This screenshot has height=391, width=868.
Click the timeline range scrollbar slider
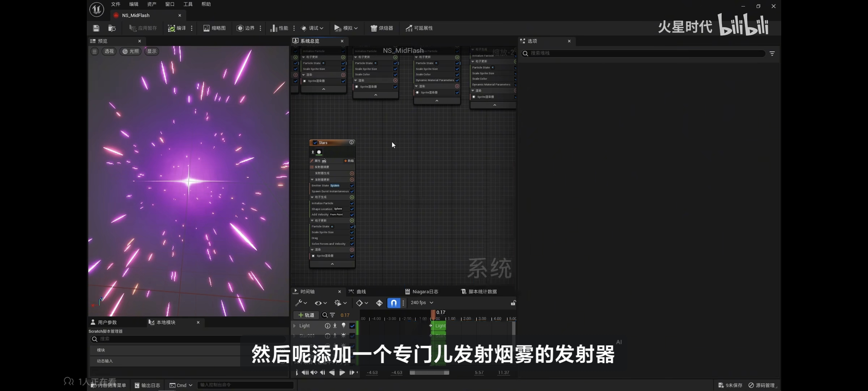click(x=429, y=373)
